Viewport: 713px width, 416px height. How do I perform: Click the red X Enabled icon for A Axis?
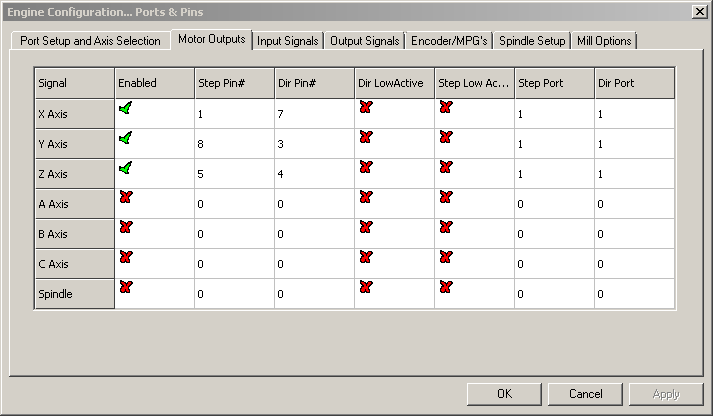click(125, 198)
